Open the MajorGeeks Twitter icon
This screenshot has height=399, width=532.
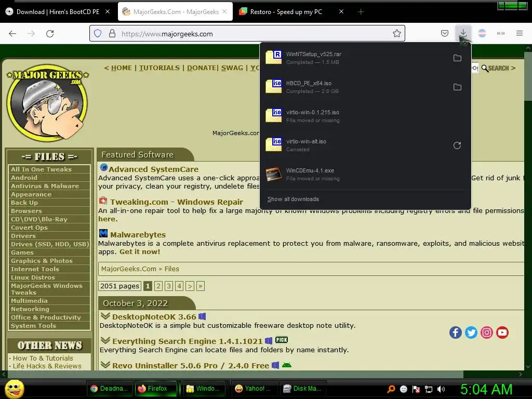(471, 332)
